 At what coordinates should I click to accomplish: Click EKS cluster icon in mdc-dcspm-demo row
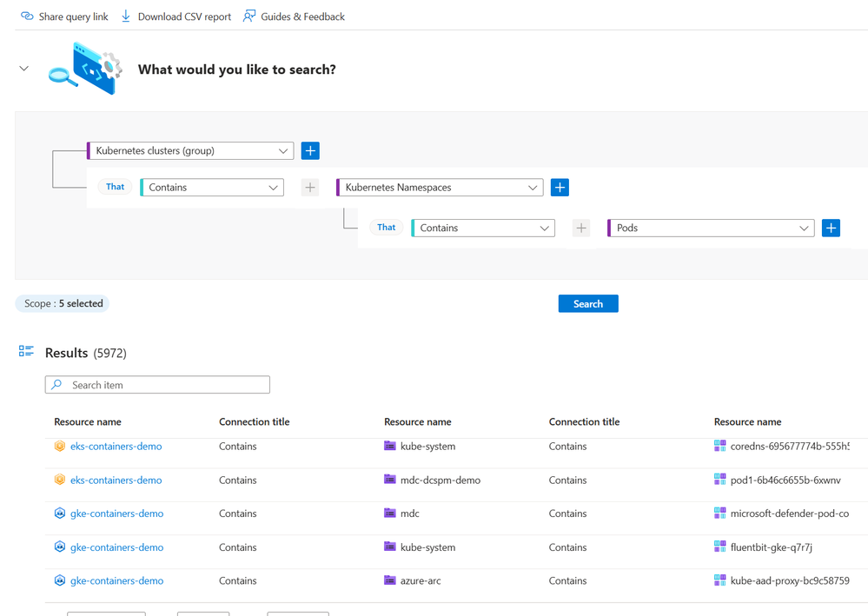[60, 480]
